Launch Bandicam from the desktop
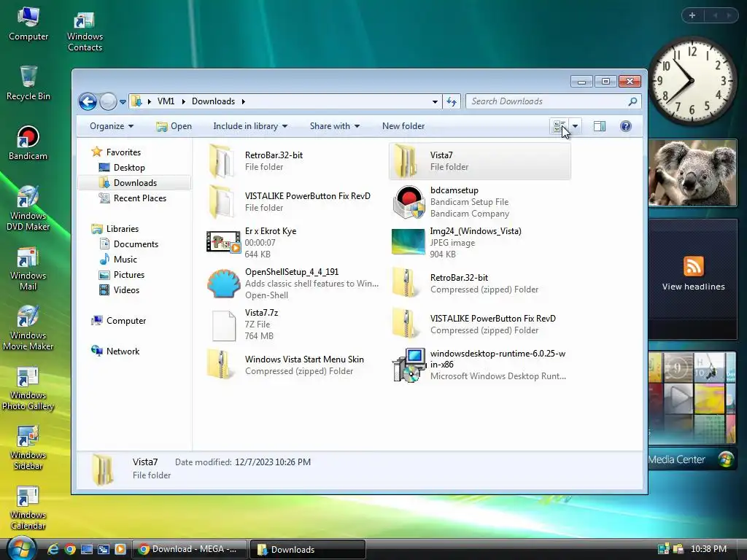Viewport: 747px width, 560px height. coord(28,143)
